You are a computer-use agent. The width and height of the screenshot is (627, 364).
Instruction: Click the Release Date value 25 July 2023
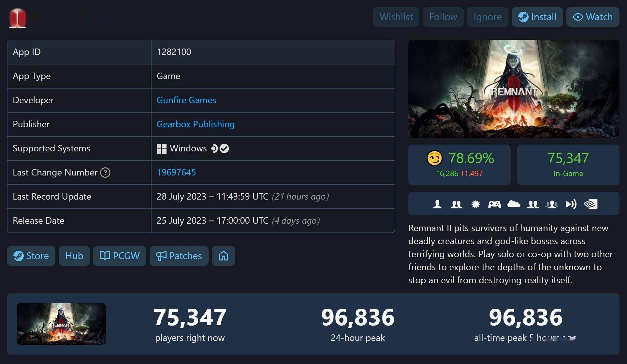[212, 221]
